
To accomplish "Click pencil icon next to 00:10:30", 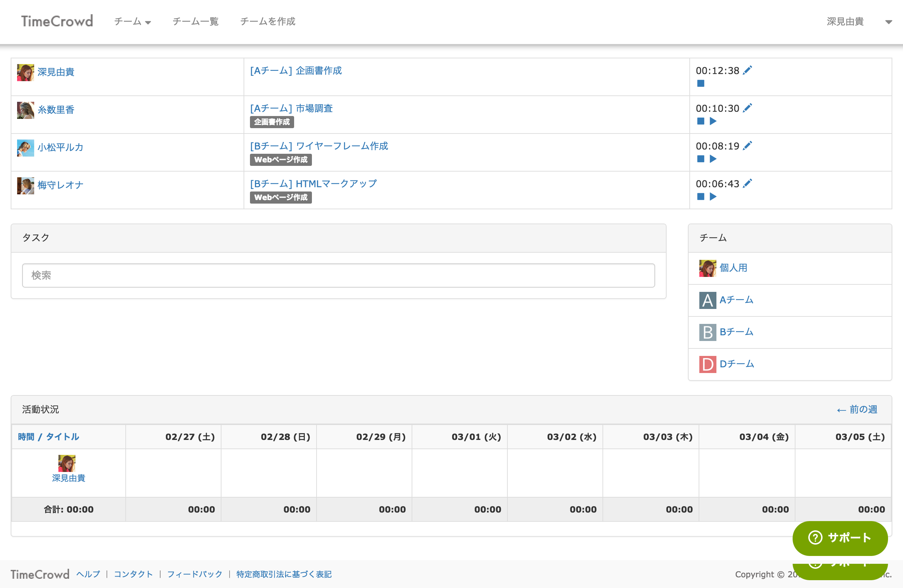I will pos(747,109).
